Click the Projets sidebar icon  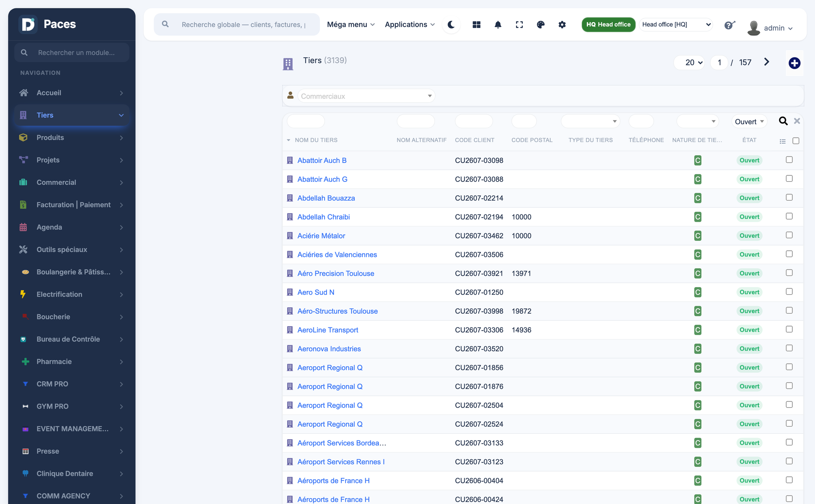point(23,160)
